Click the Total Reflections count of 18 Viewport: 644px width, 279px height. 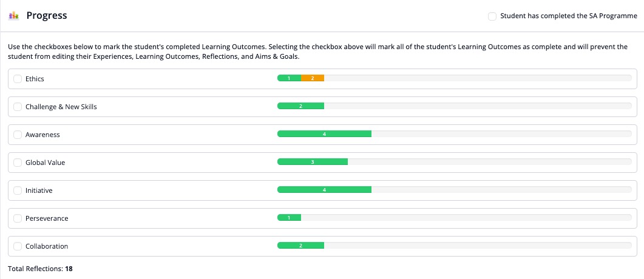pos(69,268)
